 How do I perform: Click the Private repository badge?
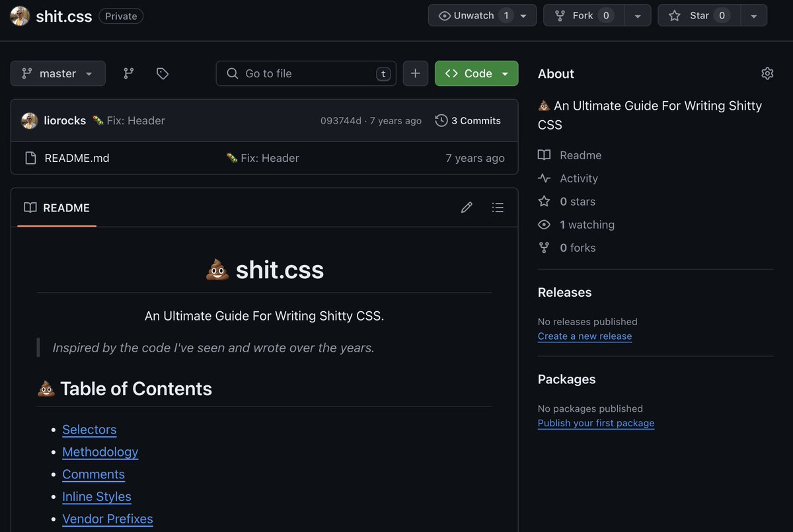[121, 17]
